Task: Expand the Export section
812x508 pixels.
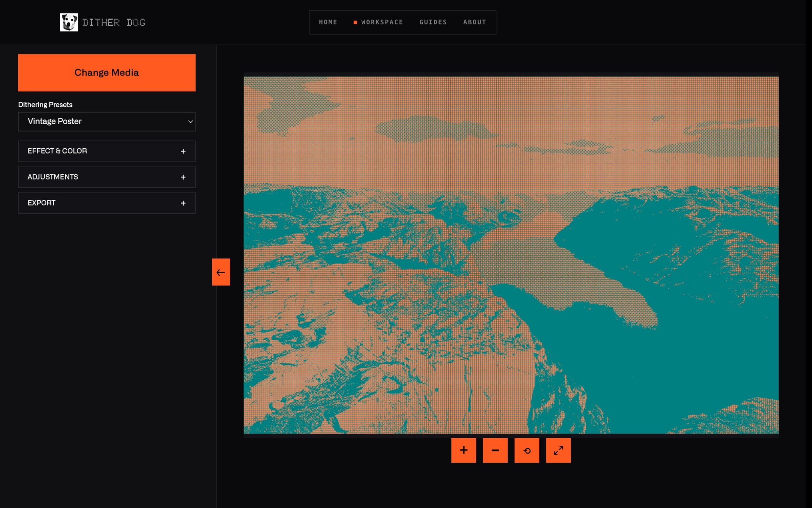Action: [x=107, y=203]
